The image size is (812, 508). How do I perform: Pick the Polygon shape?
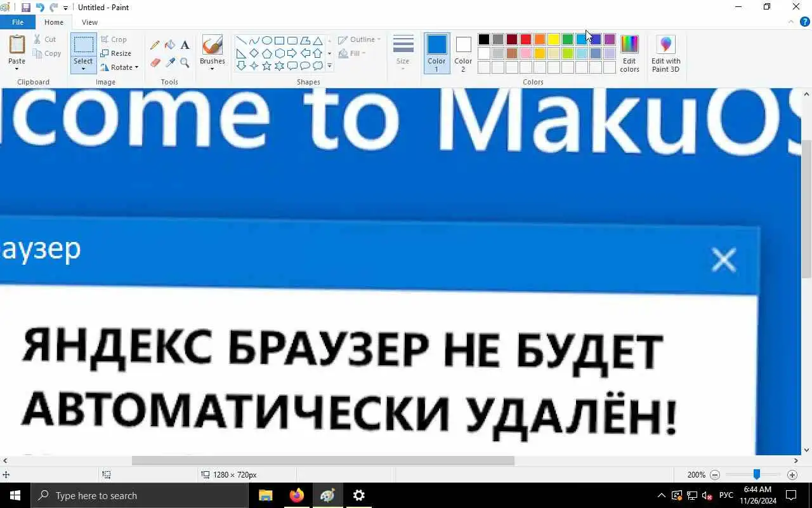(x=304, y=41)
